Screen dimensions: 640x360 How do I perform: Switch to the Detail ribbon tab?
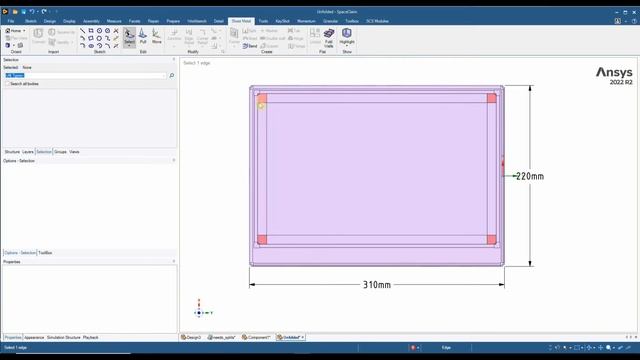click(x=219, y=21)
